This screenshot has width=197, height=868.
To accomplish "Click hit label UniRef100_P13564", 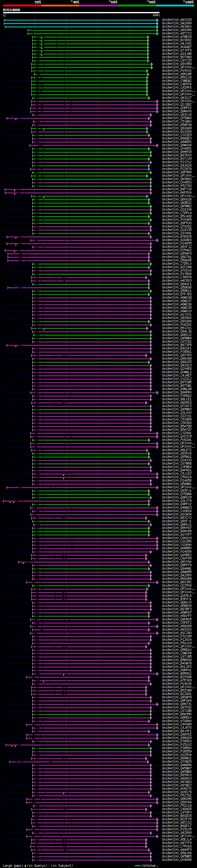I will 177,274.
